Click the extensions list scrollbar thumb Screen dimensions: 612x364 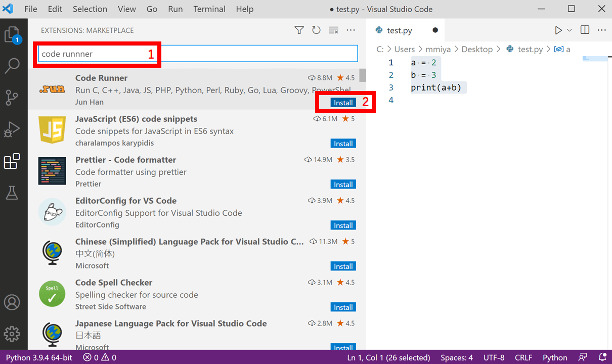point(362,75)
